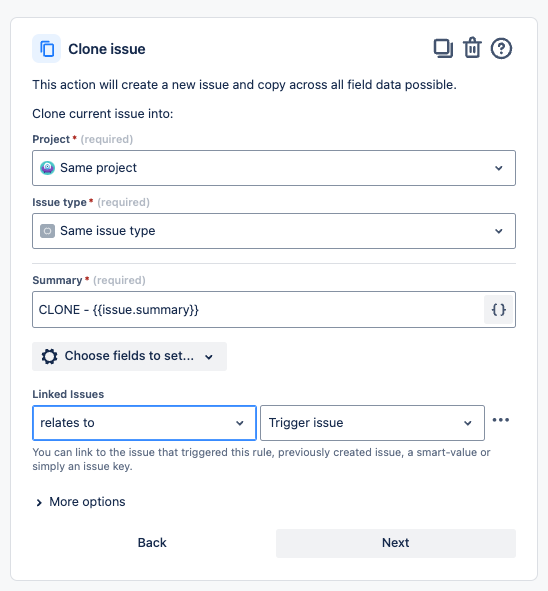Screen dimensions: 548x591
Task: Duplicate this component with the copy icon
Action: coord(443,49)
